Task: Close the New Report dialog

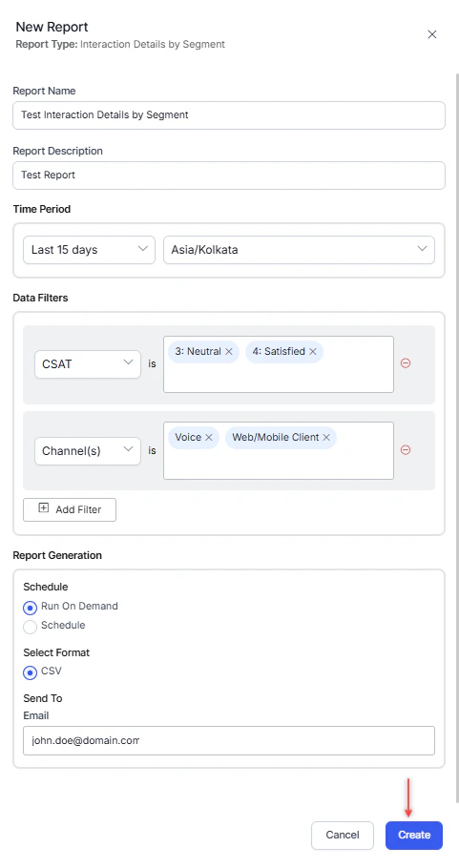Action: (x=432, y=34)
